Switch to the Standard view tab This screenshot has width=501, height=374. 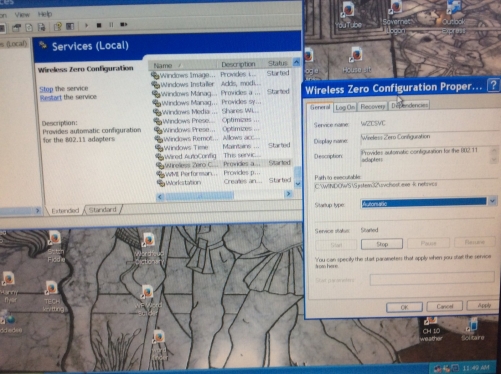[x=103, y=210]
